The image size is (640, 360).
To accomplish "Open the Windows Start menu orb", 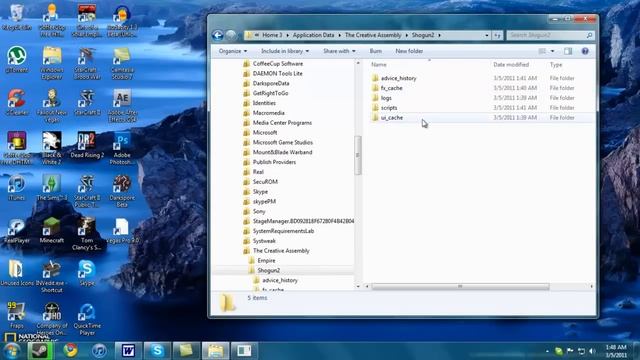I will [x=11, y=351].
